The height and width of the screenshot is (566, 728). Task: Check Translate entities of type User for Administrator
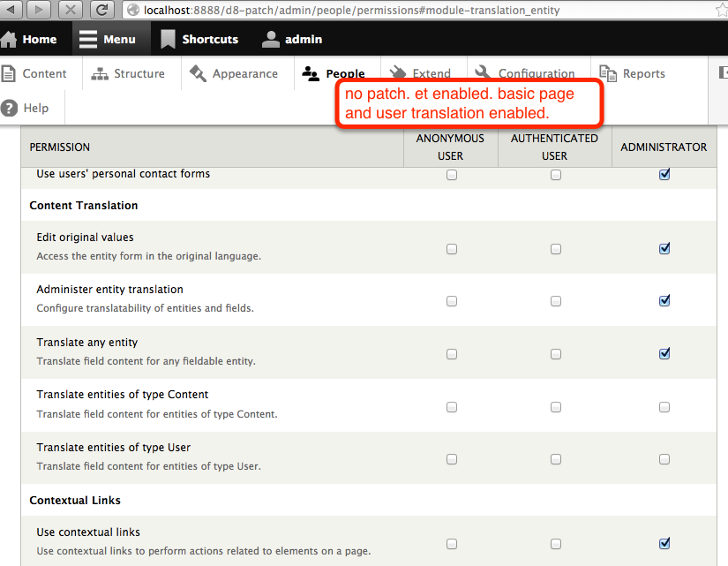tap(664, 459)
